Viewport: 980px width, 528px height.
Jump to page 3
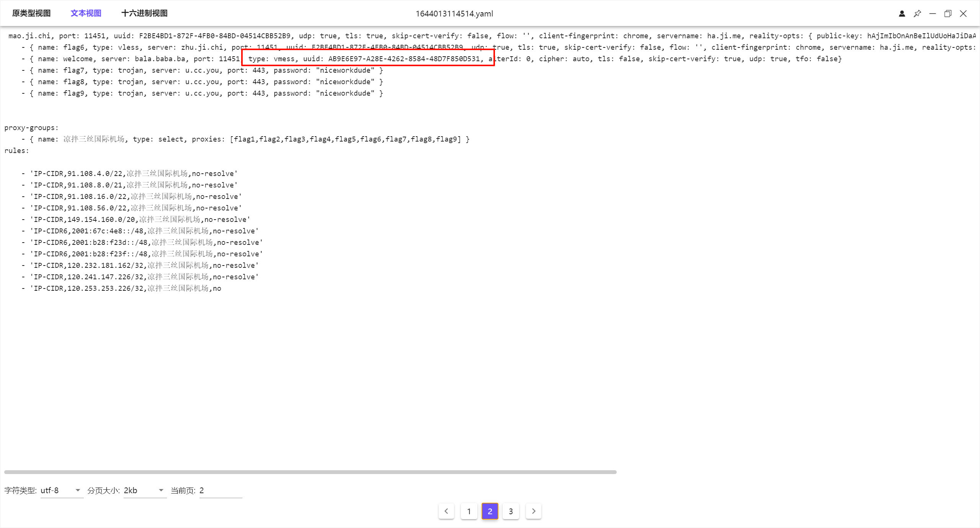pos(511,511)
